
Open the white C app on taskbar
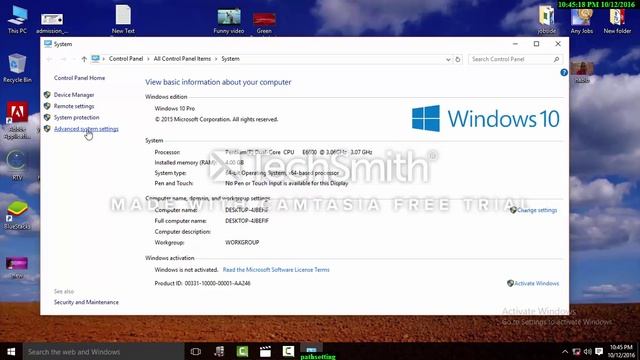288,351
